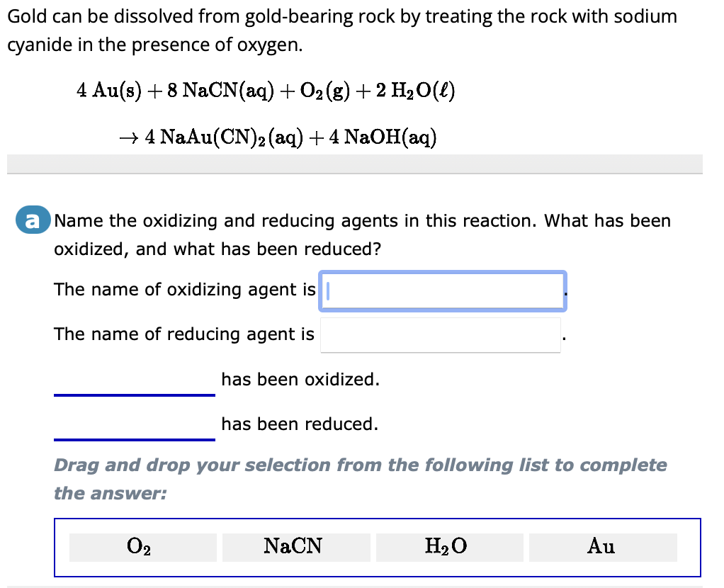This screenshot has width=724, height=588.
Task: Click the NaCN choice inside the answer bank
Action: pyautogui.click(x=295, y=546)
